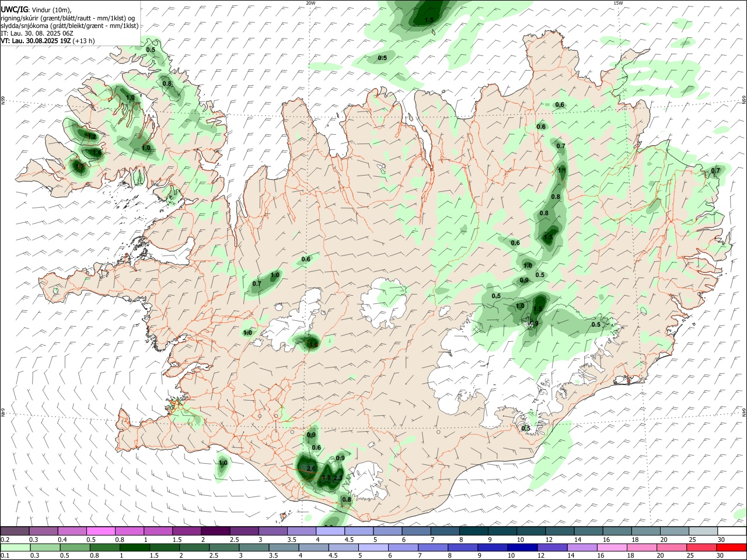Screen dimensions: 747x560
Task: Click the bright magenta snow swatch between 0.5 and 0.8
Action: 100,531
